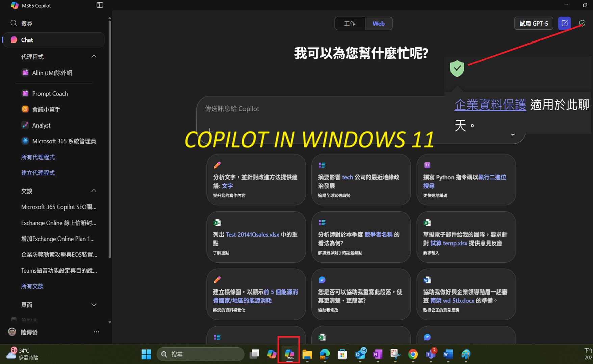Collapse the 代理程式 section
The height and width of the screenshot is (364, 593).
pyautogui.click(x=94, y=57)
